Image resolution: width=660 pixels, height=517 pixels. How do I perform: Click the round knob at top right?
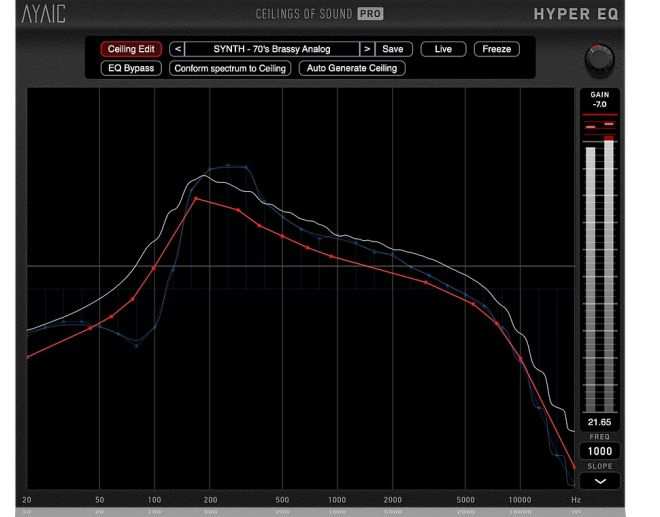tap(599, 60)
